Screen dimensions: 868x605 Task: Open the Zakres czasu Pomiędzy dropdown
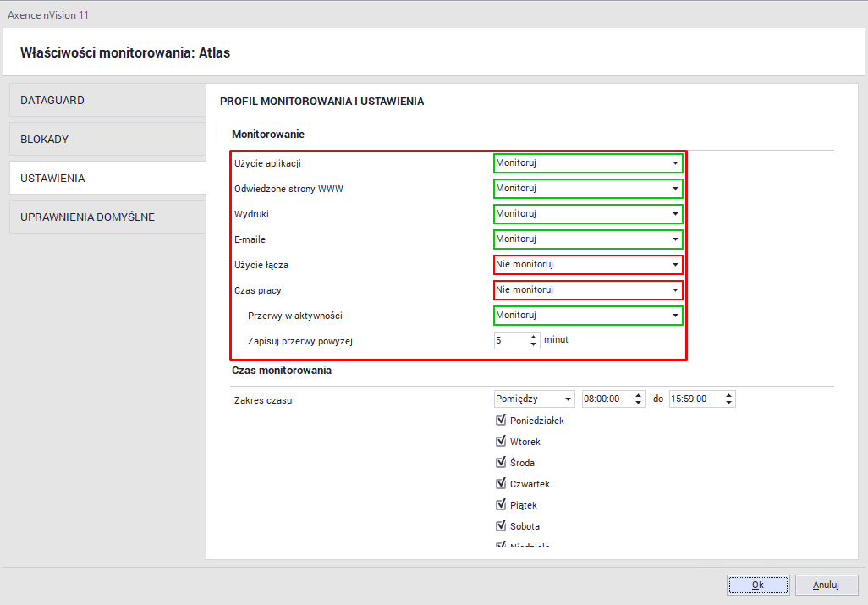point(568,398)
